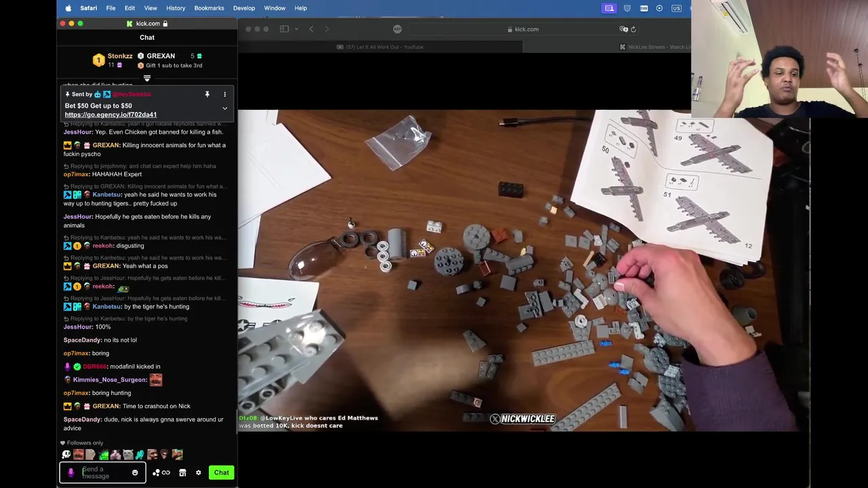Image resolution: width=868 pixels, height=488 pixels.
Task: Open the Develop menu
Action: coord(244,8)
